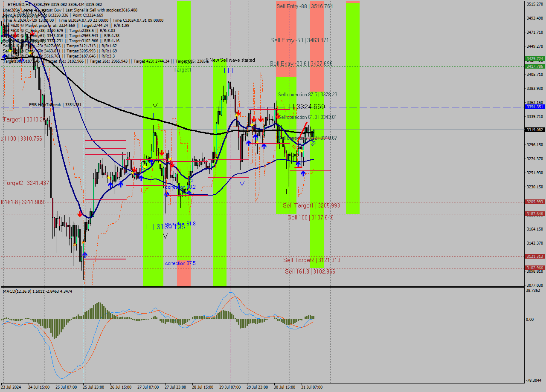
Task: Select the '28 Jul 15:00' time label
Action: click(203, 387)
